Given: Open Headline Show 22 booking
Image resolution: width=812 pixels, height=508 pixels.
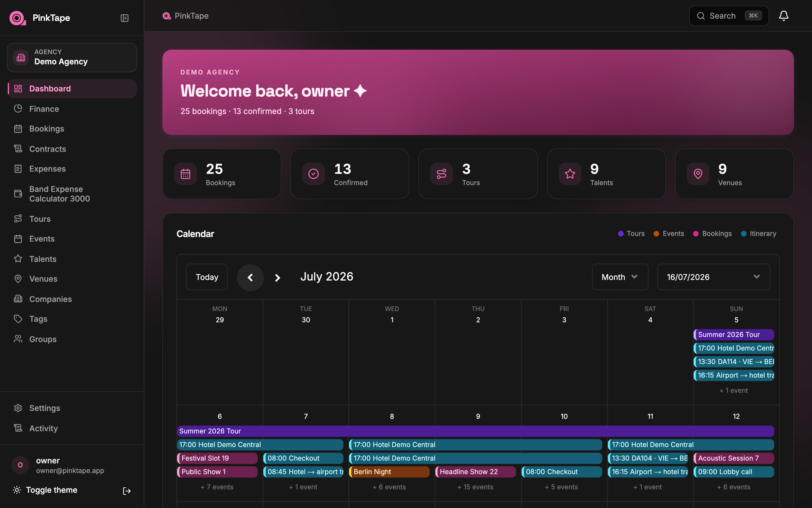Looking at the screenshot, I should [x=475, y=471].
